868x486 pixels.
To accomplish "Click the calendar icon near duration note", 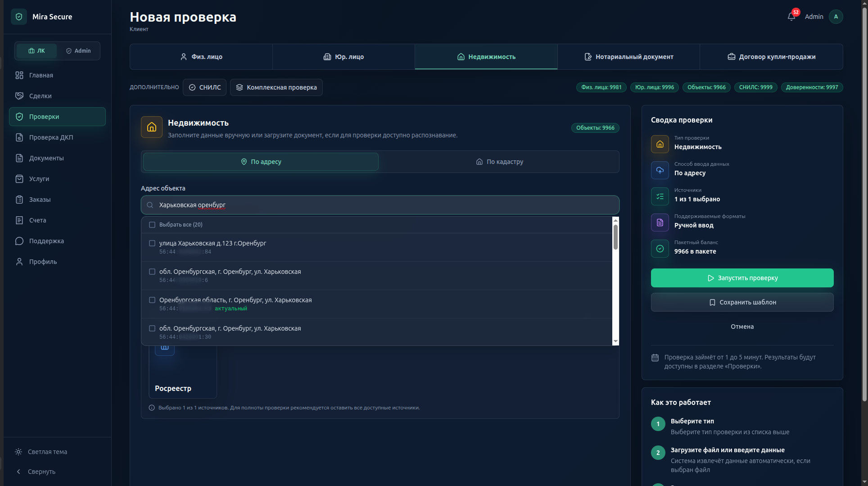I will pyautogui.click(x=655, y=358).
